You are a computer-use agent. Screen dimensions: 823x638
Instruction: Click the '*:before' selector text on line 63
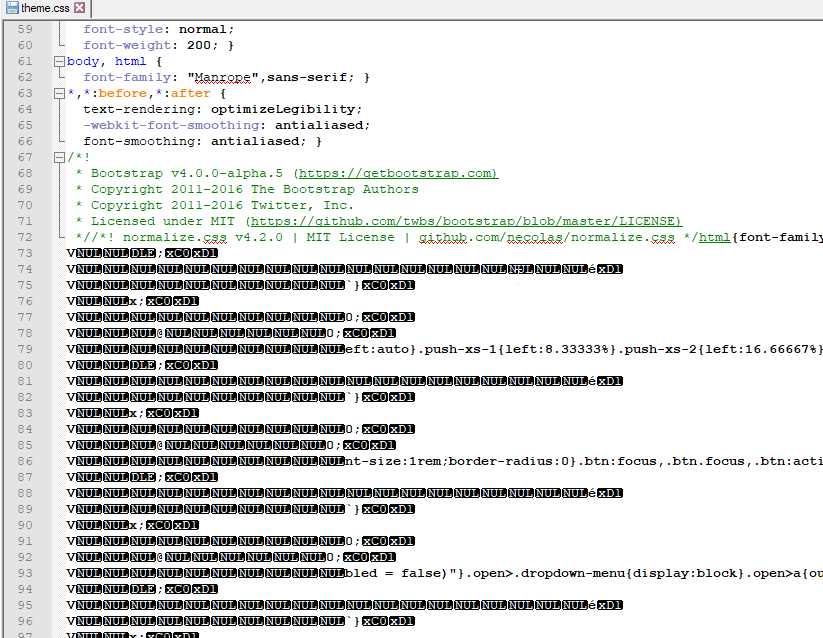[x=115, y=93]
